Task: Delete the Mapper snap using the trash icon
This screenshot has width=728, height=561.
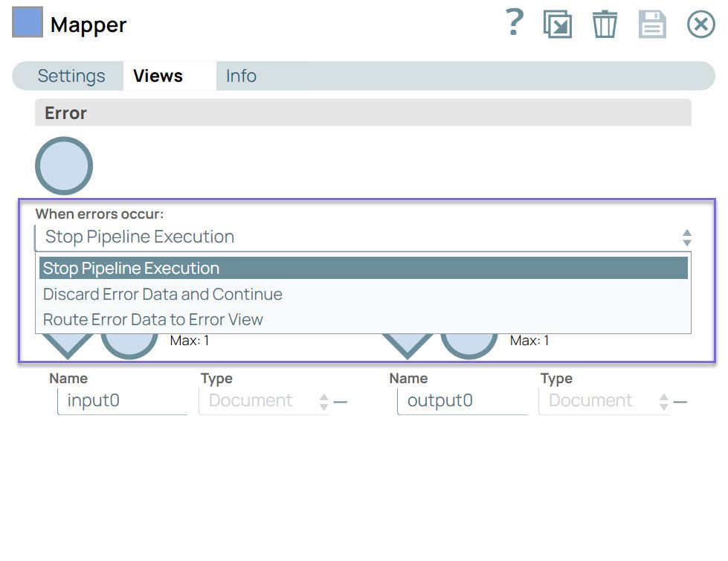Action: pos(605,23)
